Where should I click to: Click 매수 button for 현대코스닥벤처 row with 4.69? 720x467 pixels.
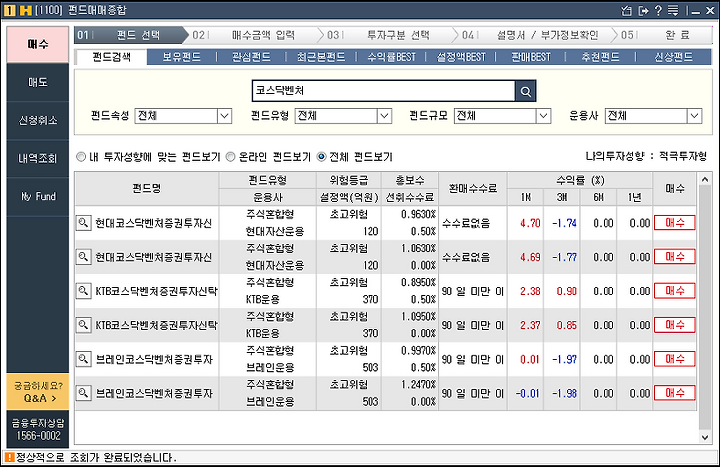[x=675, y=257]
